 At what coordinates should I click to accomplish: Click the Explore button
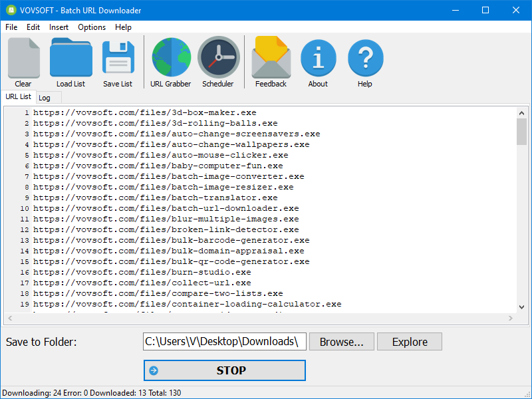[x=410, y=342]
